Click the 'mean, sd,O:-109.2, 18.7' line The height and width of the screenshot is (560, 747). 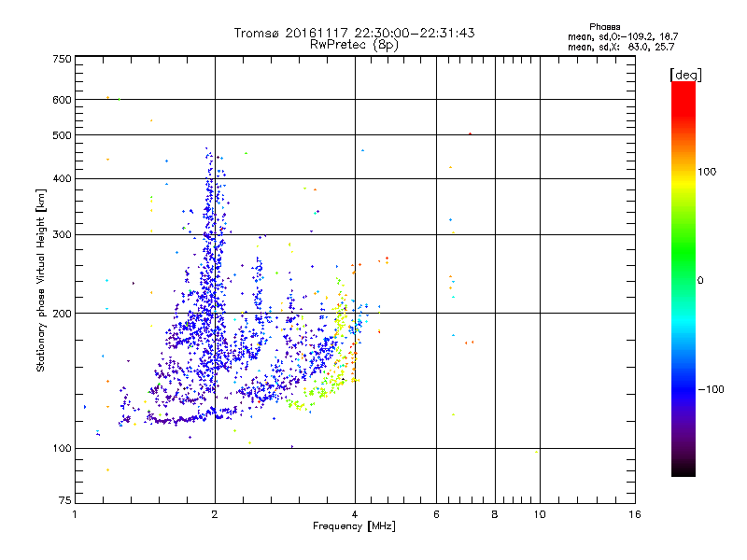tap(623, 36)
